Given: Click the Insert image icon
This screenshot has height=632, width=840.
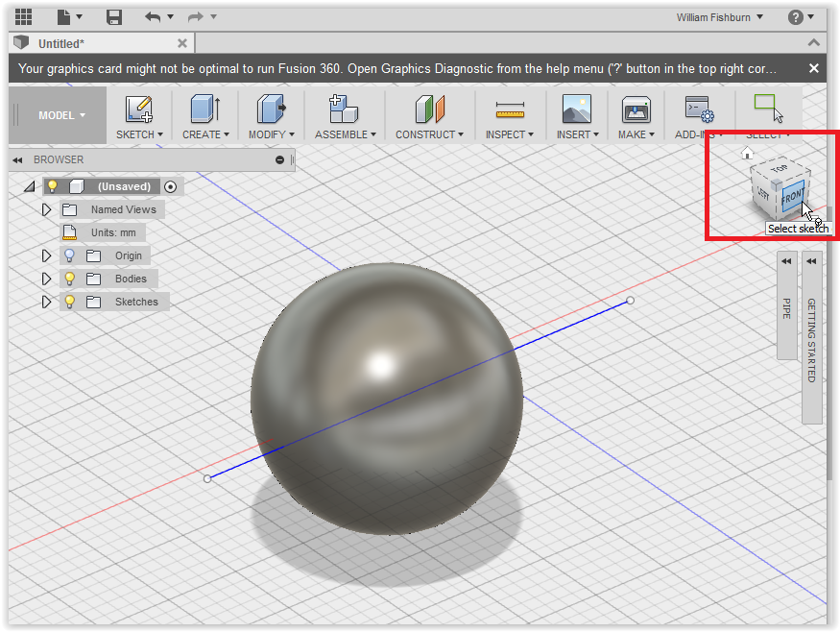Looking at the screenshot, I should click(576, 109).
